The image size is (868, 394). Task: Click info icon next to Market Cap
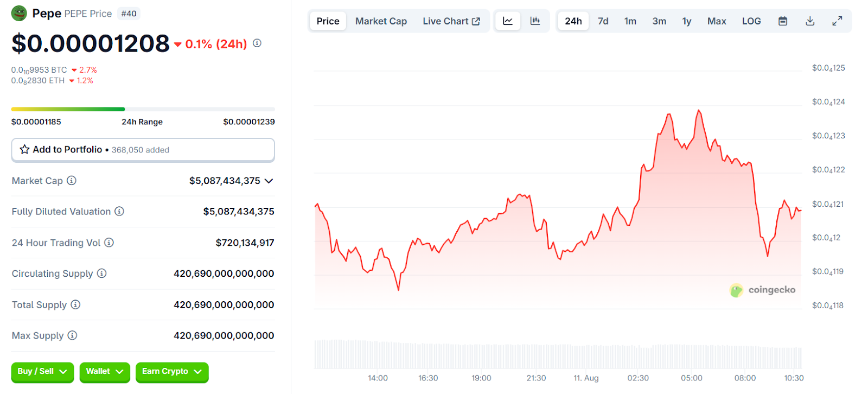pos(72,181)
